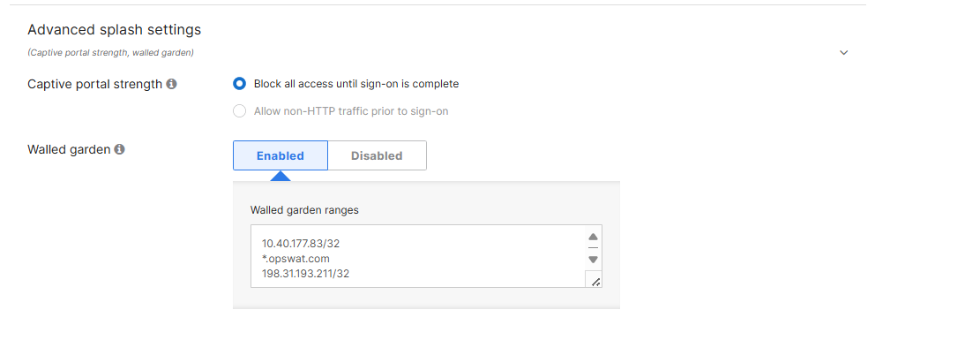Click the Walled garden info icon

[119, 149]
